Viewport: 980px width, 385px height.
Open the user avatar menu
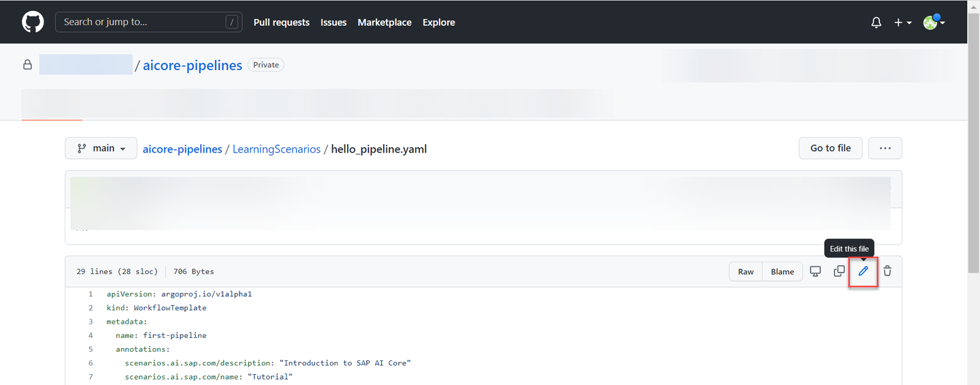934,22
